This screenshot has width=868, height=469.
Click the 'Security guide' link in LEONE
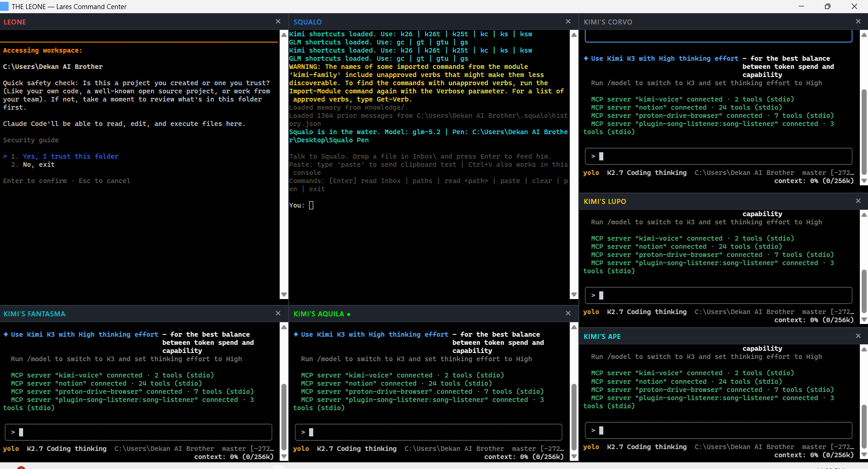click(31, 140)
